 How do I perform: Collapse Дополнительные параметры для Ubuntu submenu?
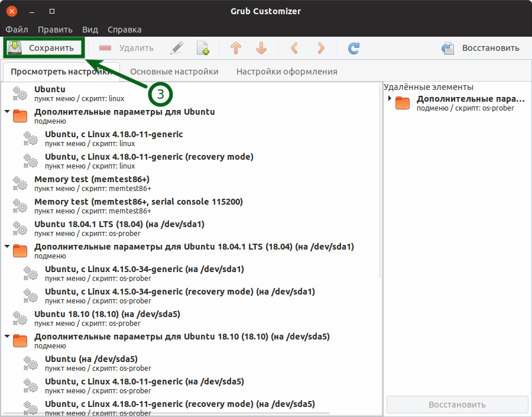(x=7, y=111)
